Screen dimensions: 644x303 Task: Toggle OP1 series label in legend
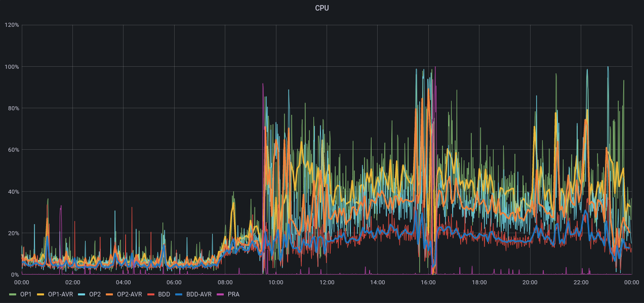click(26, 294)
